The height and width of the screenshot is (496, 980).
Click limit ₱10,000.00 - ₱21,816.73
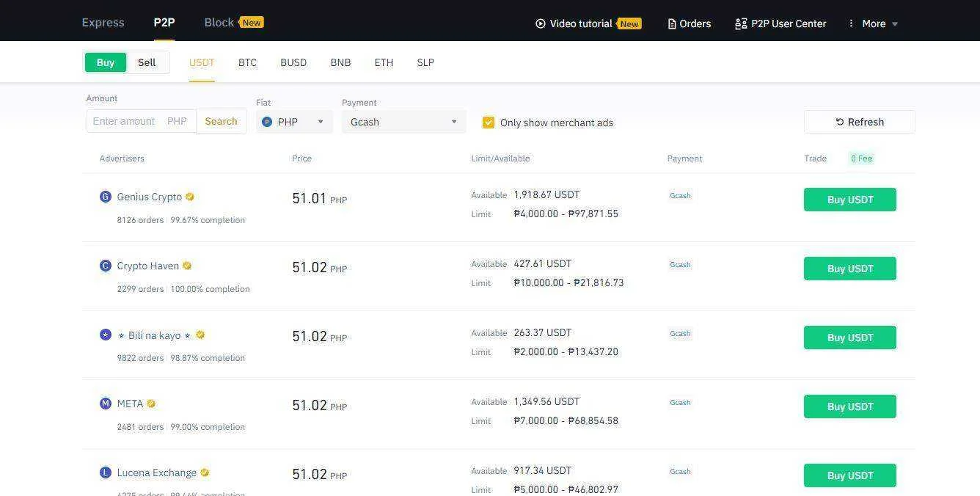click(x=568, y=282)
